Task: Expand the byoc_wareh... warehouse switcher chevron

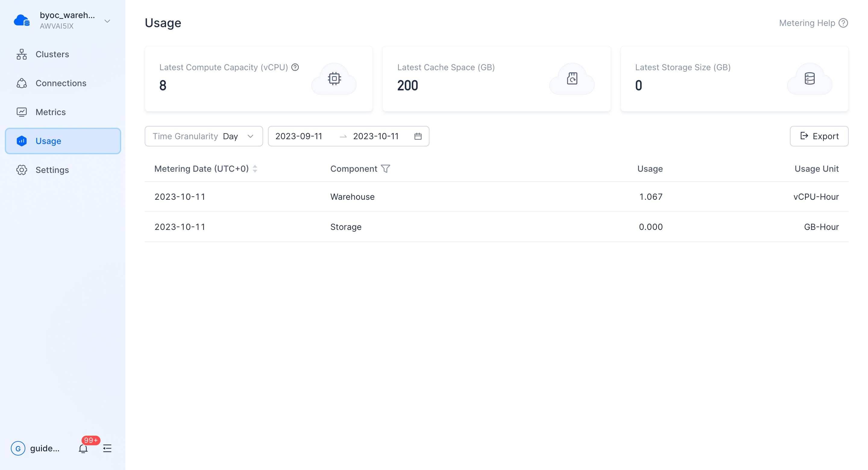Action: pyautogui.click(x=107, y=21)
